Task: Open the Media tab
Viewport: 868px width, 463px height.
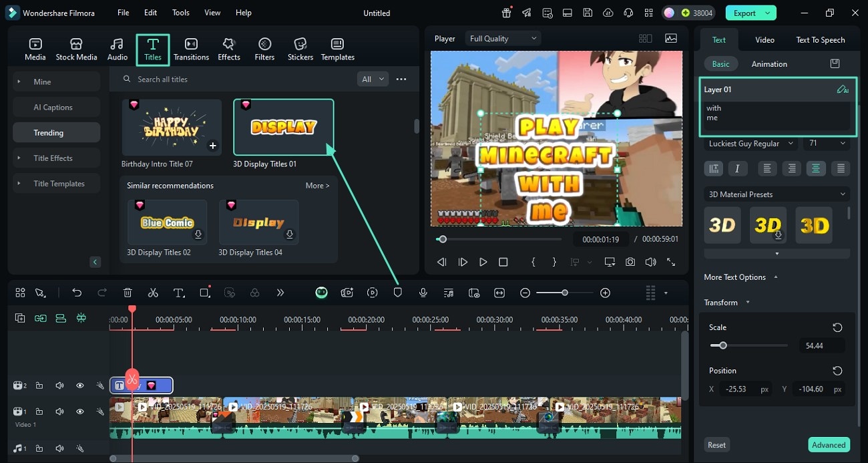Action: tap(35, 49)
